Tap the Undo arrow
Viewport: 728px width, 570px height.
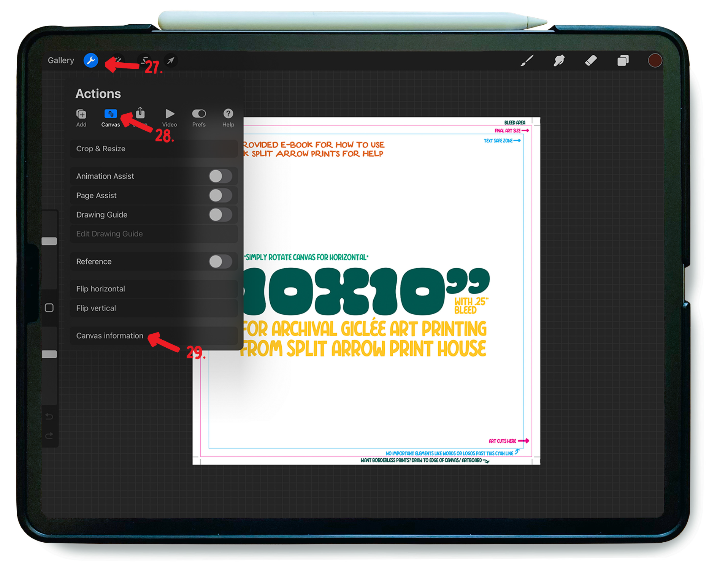coord(49,416)
